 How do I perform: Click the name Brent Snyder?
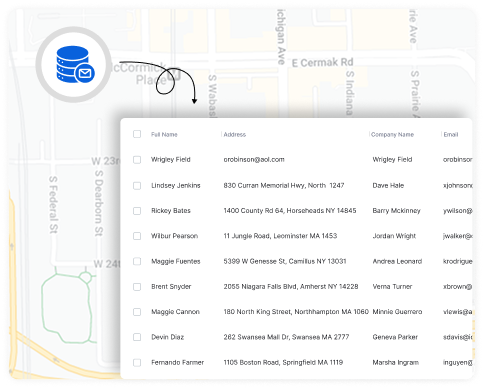(171, 287)
